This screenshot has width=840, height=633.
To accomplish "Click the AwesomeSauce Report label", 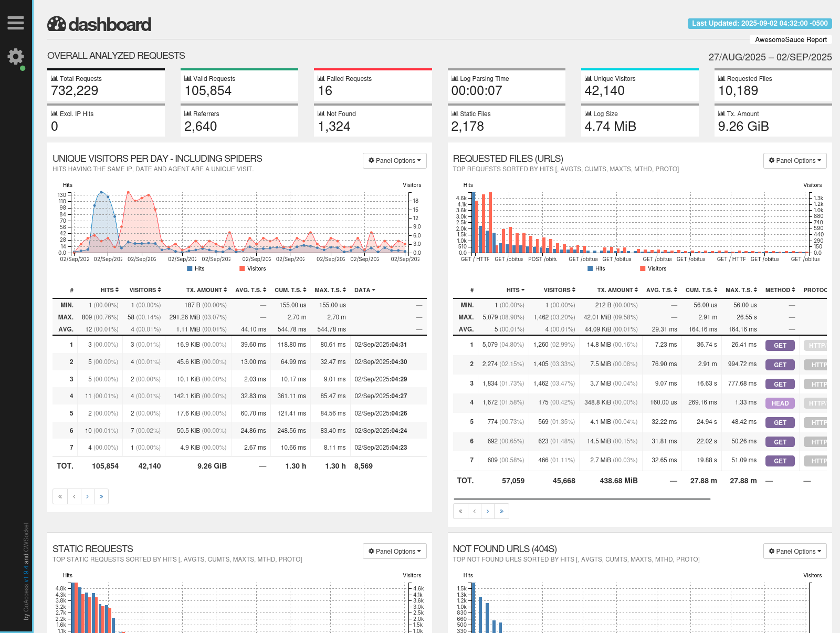I will (791, 39).
